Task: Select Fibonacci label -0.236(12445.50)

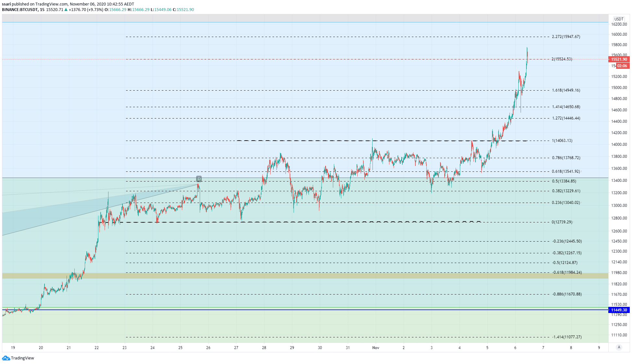Action: pyautogui.click(x=567, y=241)
